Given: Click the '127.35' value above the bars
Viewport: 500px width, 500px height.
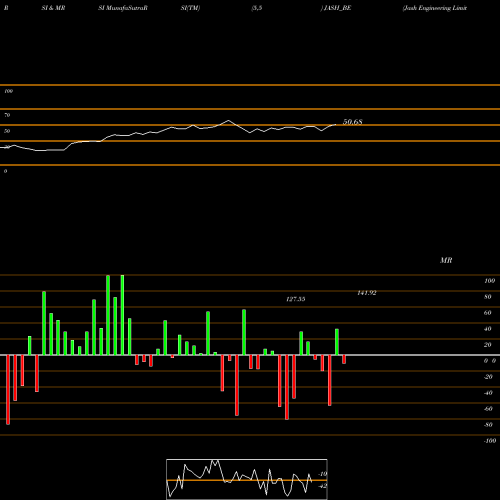Looking at the screenshot, I should [296, 299].
